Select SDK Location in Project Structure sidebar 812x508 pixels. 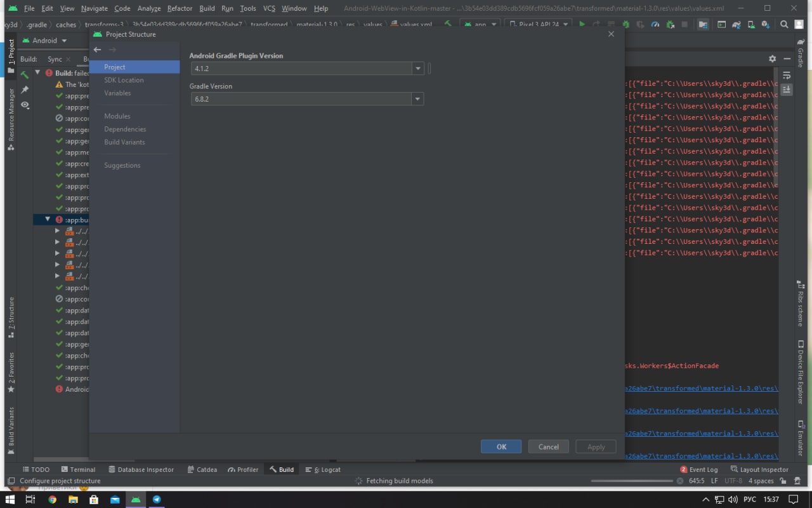point(124,80)
